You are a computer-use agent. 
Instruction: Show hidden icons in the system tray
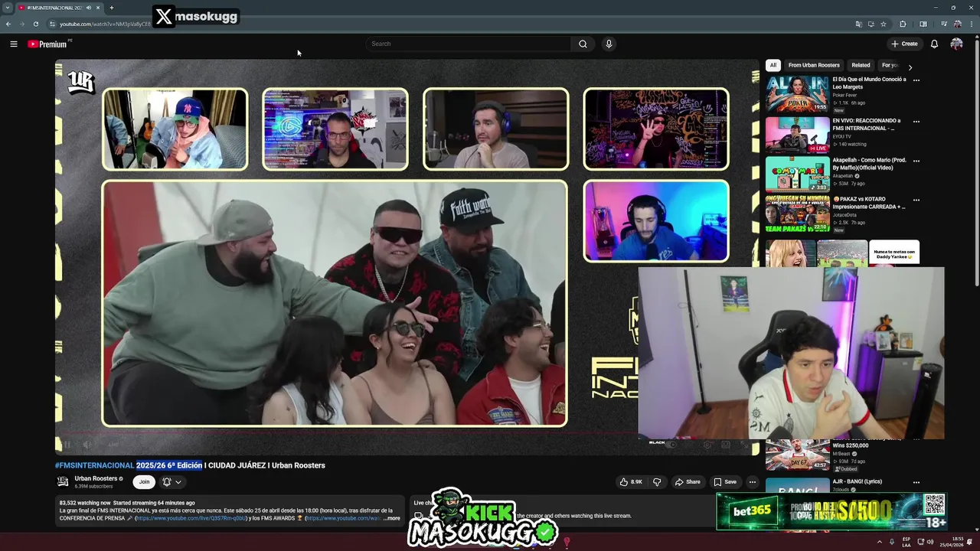(879, 542)
